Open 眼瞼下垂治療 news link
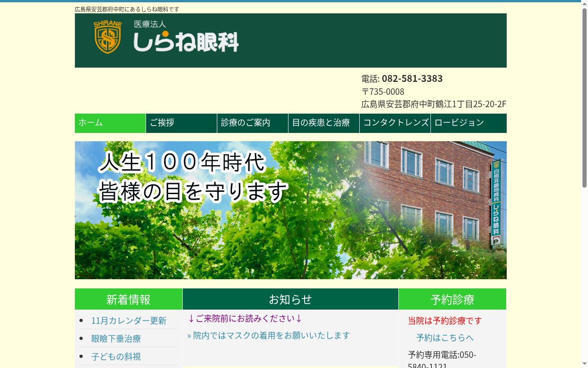 click(116, 339)
